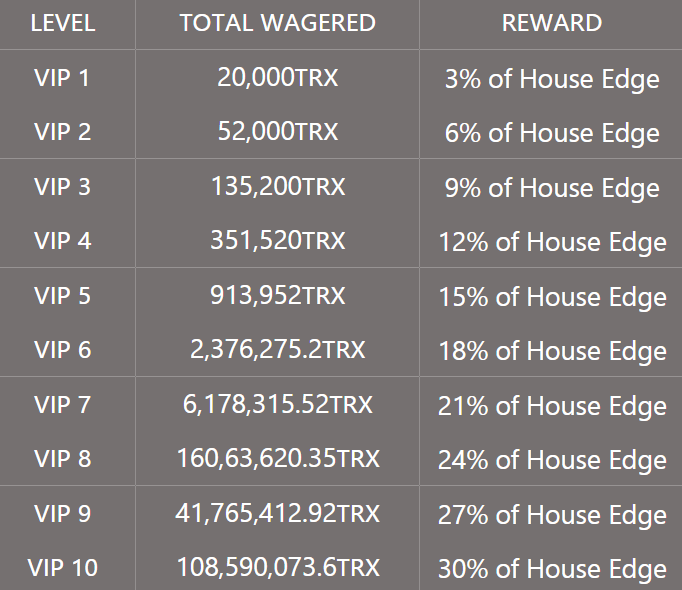
Task: Click the 12% of House Edge reward
Action: (x=552, y=243)
